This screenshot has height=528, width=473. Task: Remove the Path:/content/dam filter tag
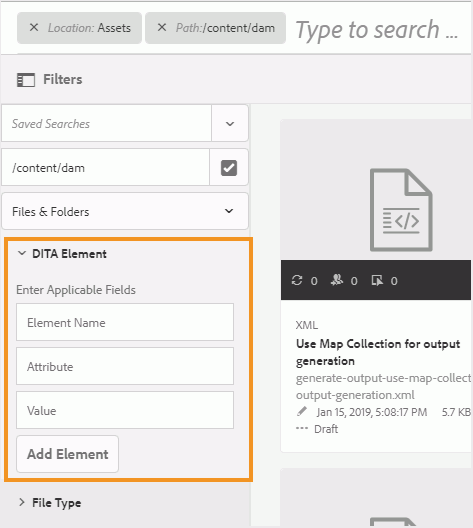(162, 27)
